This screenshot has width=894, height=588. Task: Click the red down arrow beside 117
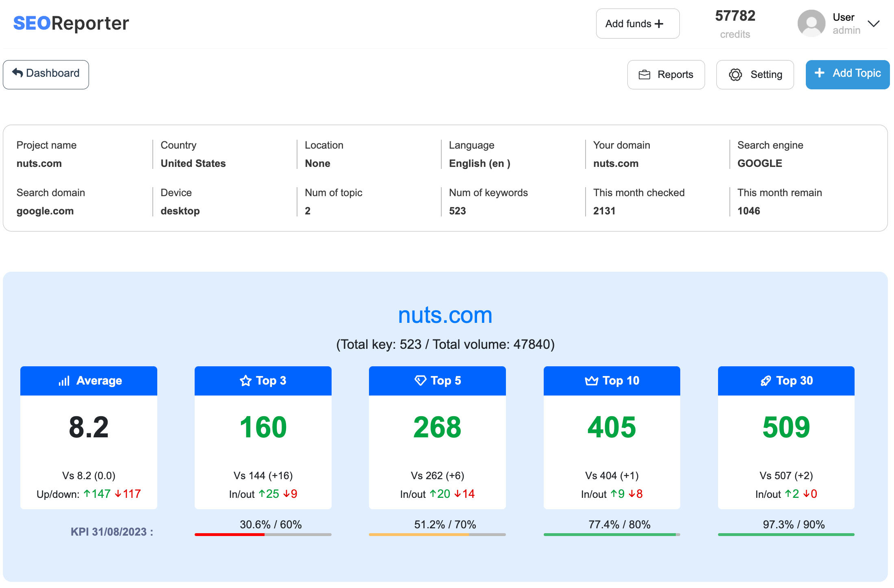[x=118, y=494]
